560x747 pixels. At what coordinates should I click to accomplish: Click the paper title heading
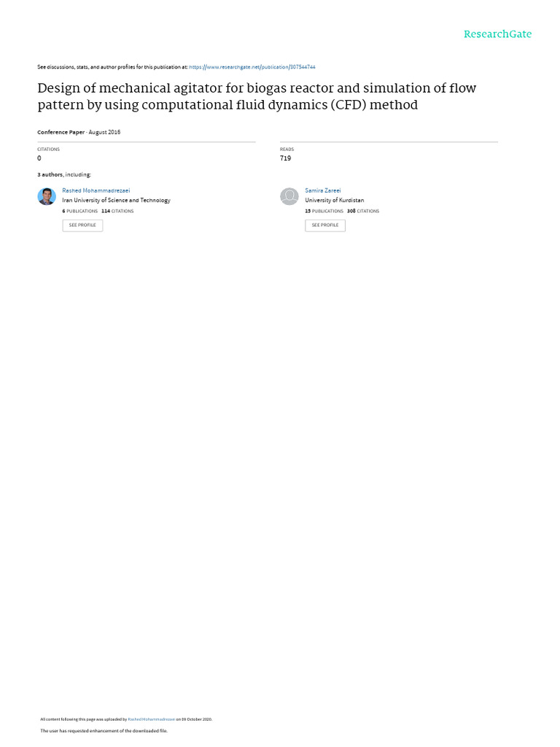pyautogui.click(x=257, y=96)
